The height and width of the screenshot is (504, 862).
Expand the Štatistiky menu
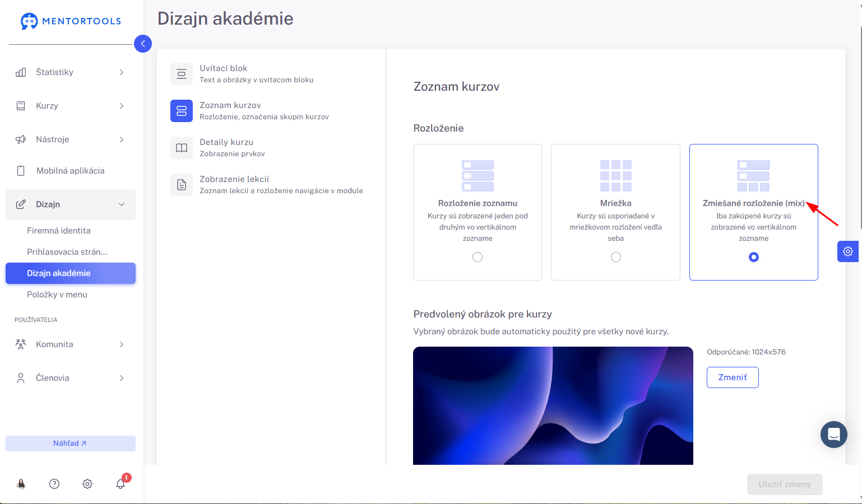pos(71,72)
